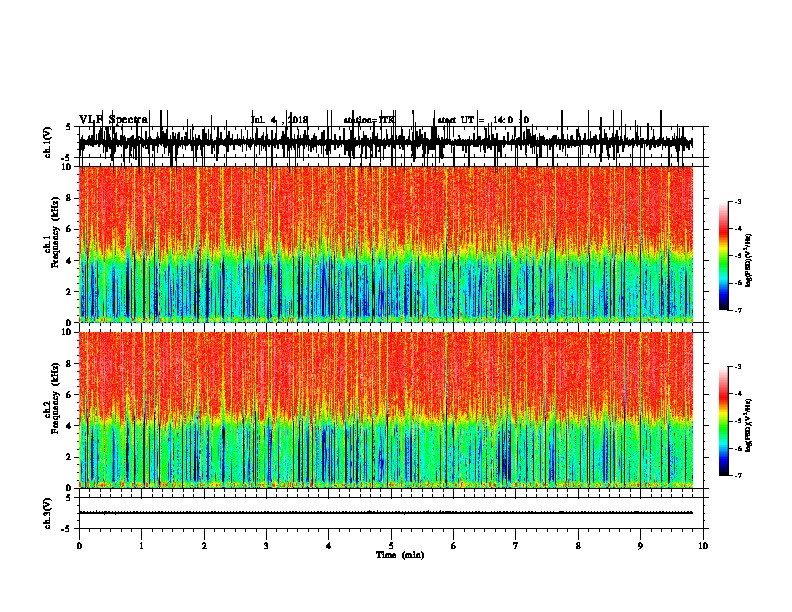Screen dimensions: 792x612
Task: Select the date text 'Jul 4, 2018'
Action: click(x=279, y=120)
